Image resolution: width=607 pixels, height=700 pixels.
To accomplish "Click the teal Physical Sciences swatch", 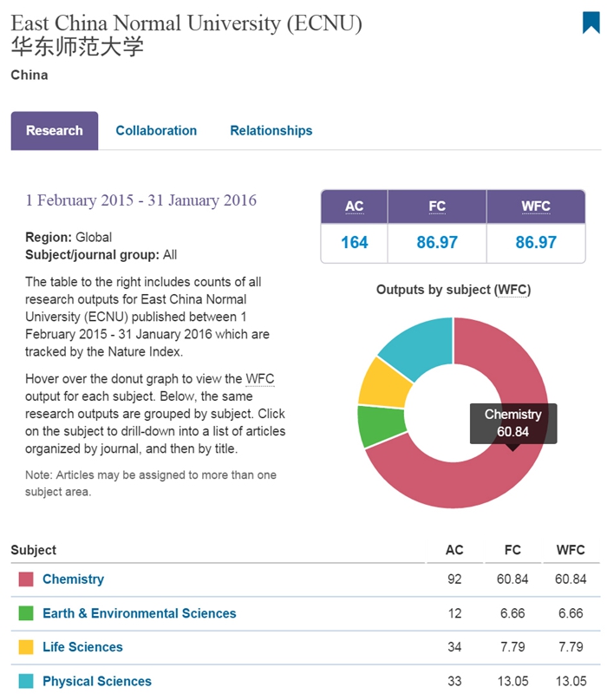I will pyautogui.click(x=26, y=681).
